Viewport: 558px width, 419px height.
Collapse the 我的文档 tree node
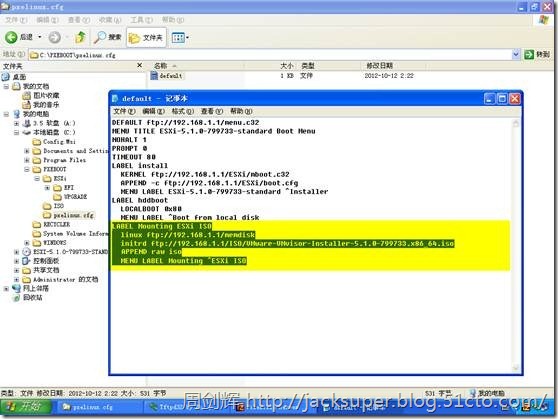point(6,86)
